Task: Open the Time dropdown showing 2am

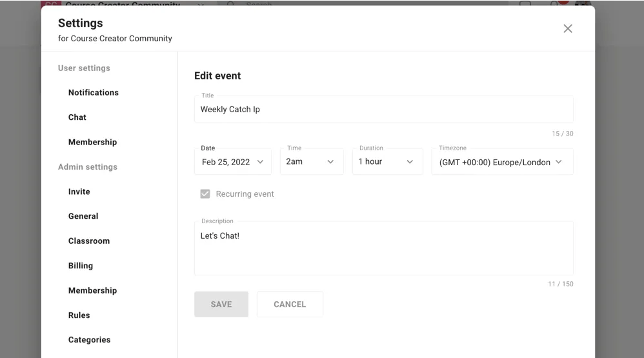Action: coord(311,162)
